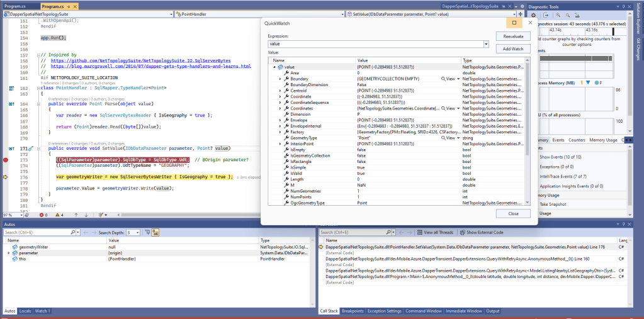Image resolution: width=644 pixels, height=319 pixels.
Task: Switch to the Locals tab
Action: [x=25, y=311]
